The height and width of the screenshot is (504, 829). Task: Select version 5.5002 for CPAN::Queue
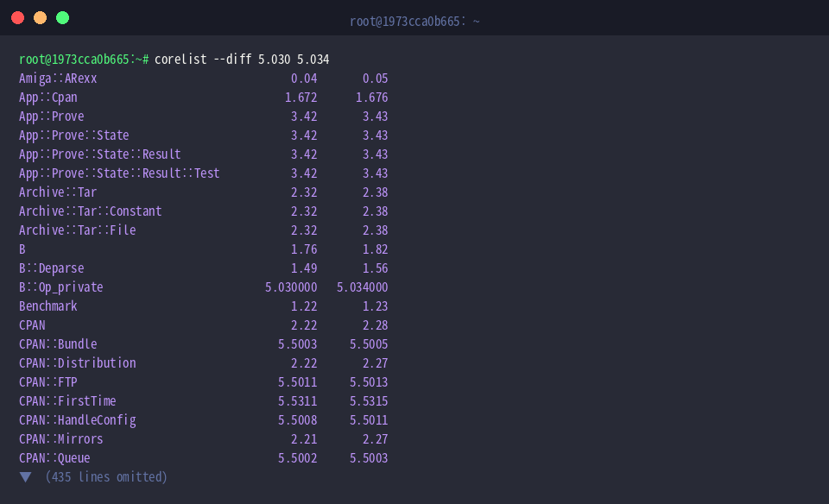pyautogui.click(x=298, y=458)
